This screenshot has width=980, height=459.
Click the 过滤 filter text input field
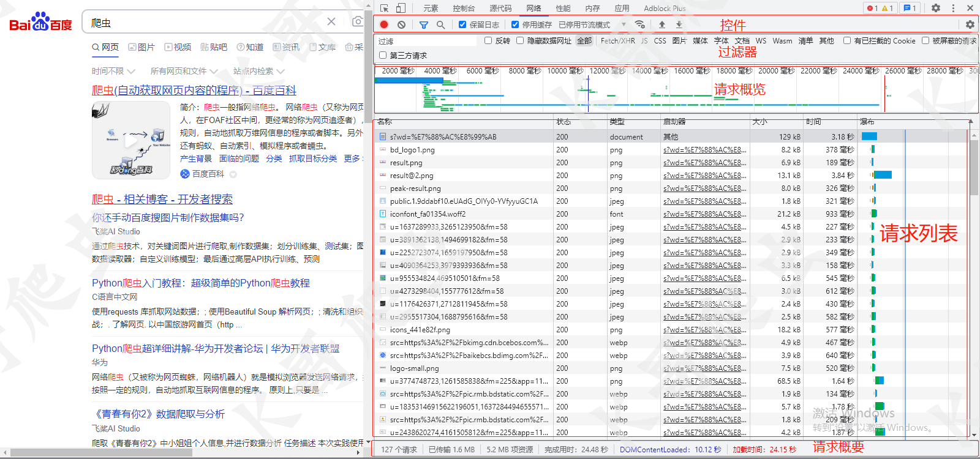pyautogui.click(x=426, y=41)
